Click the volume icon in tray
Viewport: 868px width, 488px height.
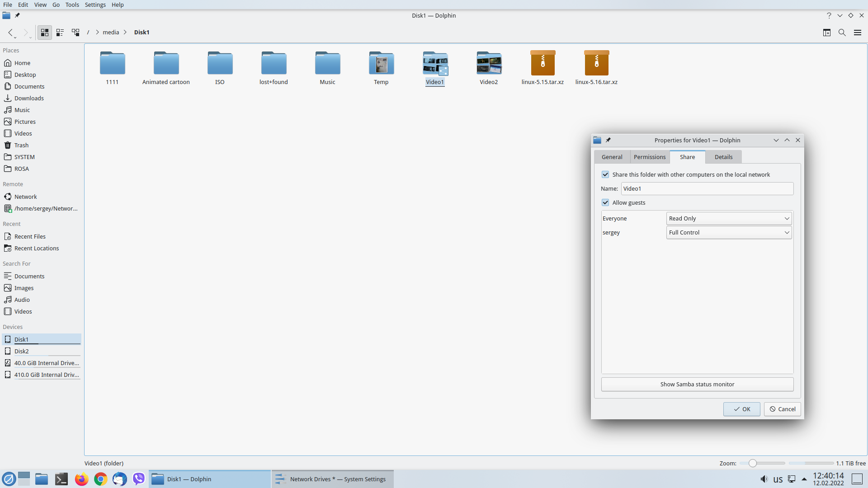[764, 479]
